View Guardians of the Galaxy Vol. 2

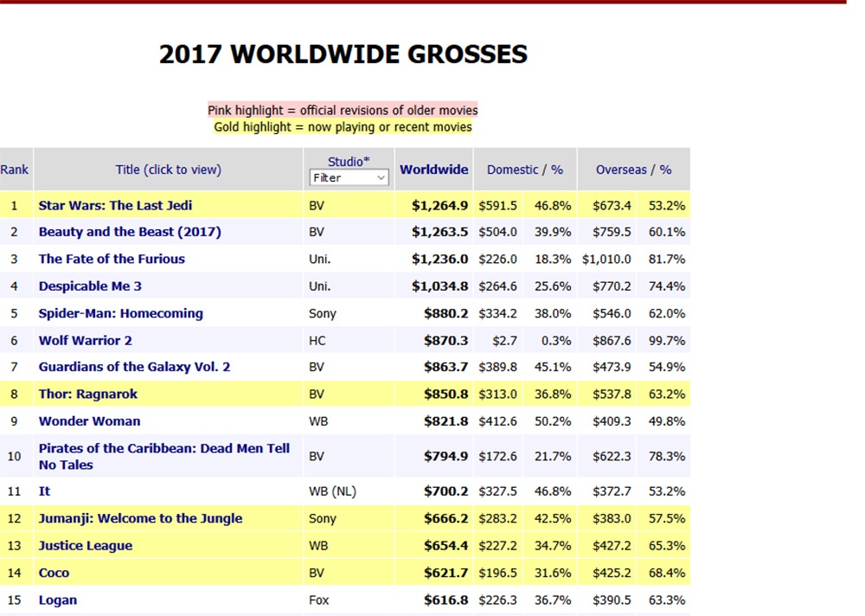[134, 367]
